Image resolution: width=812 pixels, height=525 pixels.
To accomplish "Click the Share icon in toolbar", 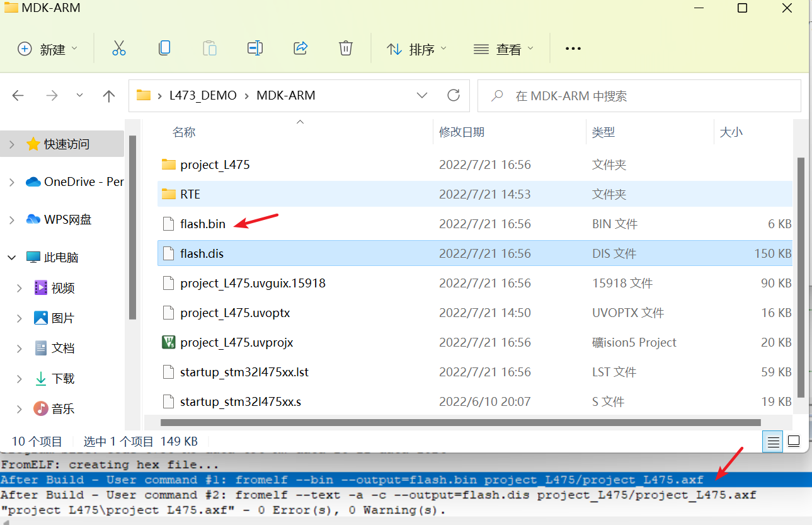I will click(300, 49).
